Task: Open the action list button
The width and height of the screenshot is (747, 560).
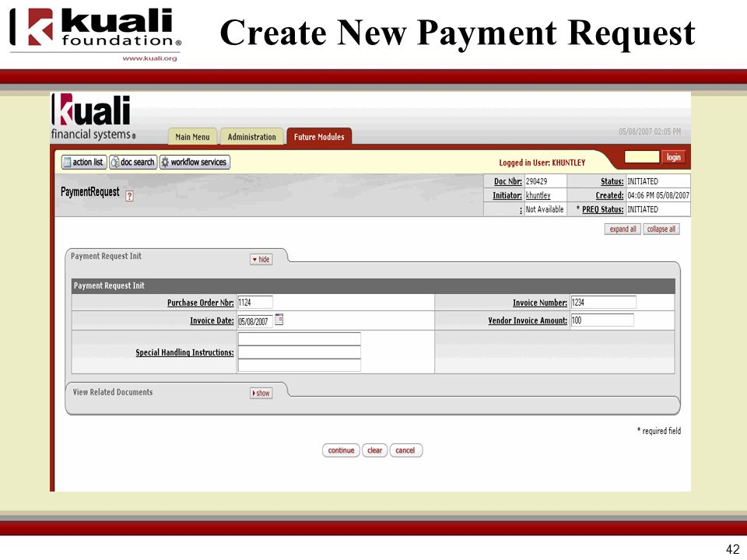Action: pyautogui.click(x=84, y=163)
